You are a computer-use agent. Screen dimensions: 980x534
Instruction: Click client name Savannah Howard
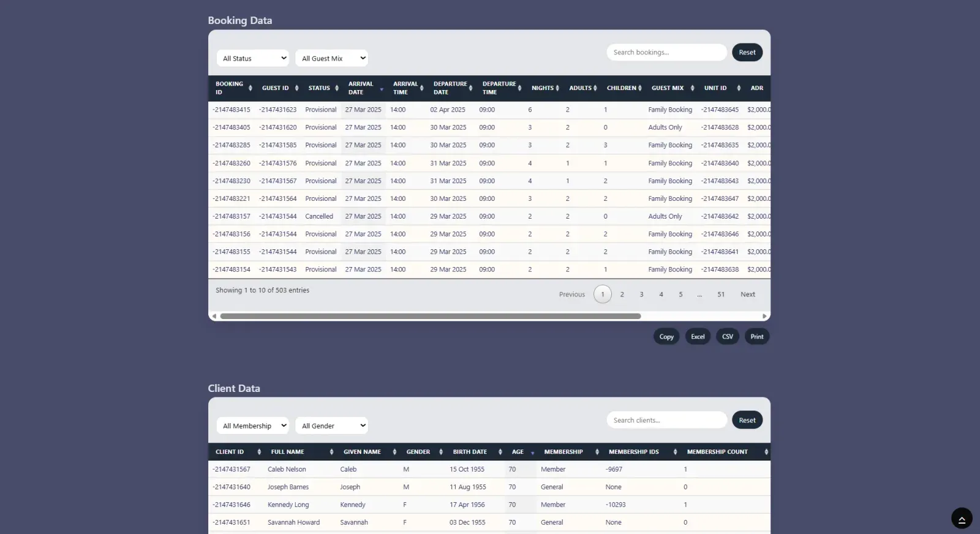pyautogui.click(x=293, y=523)
